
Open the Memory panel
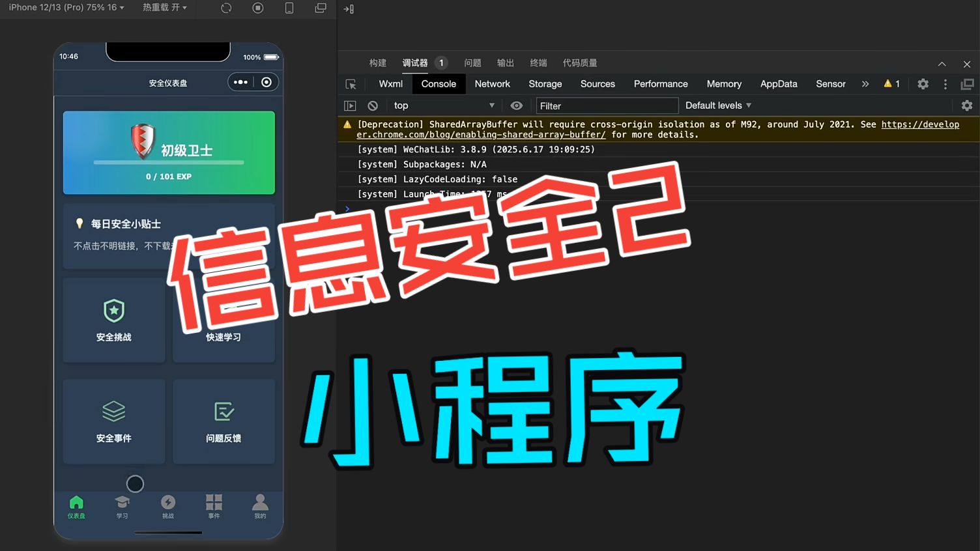(724, 84)
